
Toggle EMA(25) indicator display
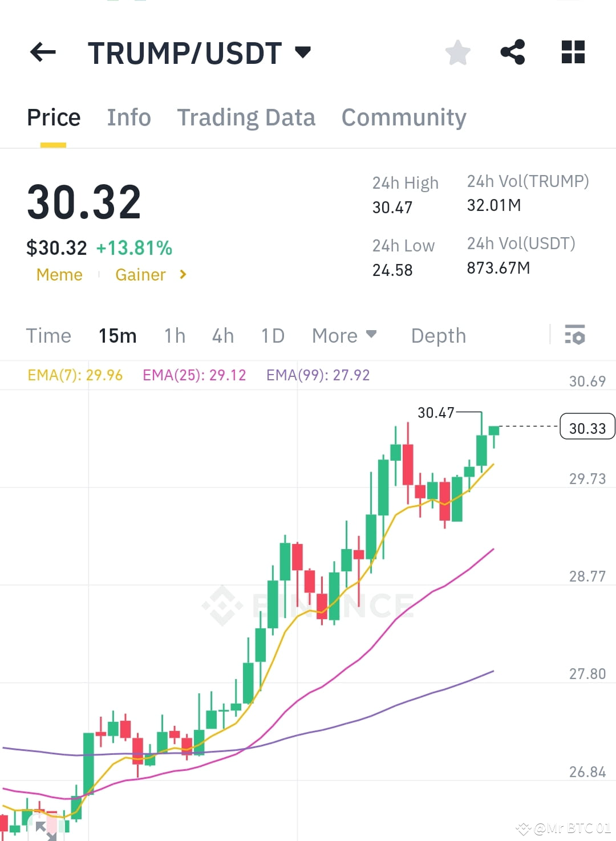194,375
